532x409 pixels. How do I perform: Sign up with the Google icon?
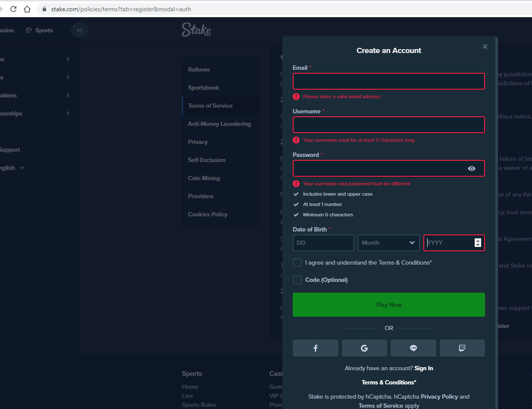point(364,348)
